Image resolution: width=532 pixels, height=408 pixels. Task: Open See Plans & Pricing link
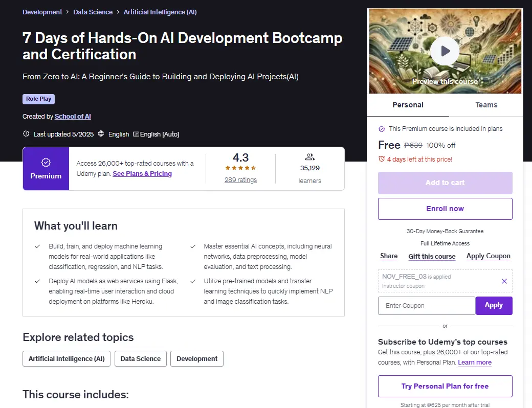pyautogui.click(x=142, y=174)
